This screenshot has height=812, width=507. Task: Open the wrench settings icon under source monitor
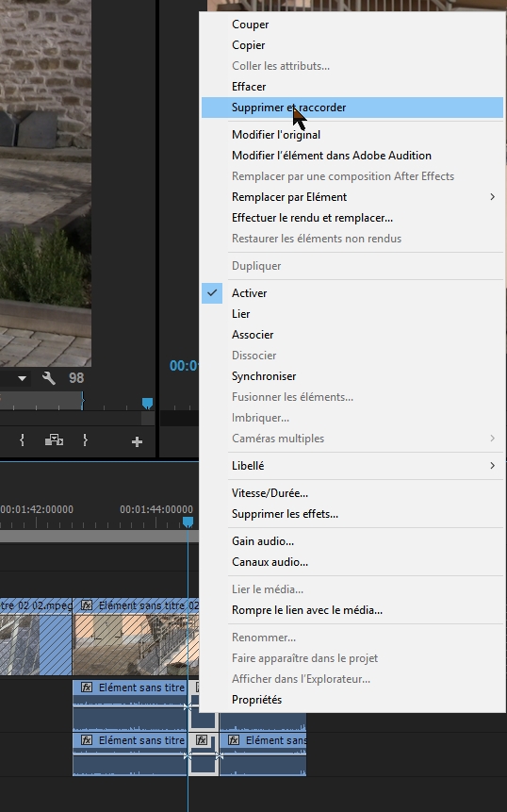(x=49, y=378)
